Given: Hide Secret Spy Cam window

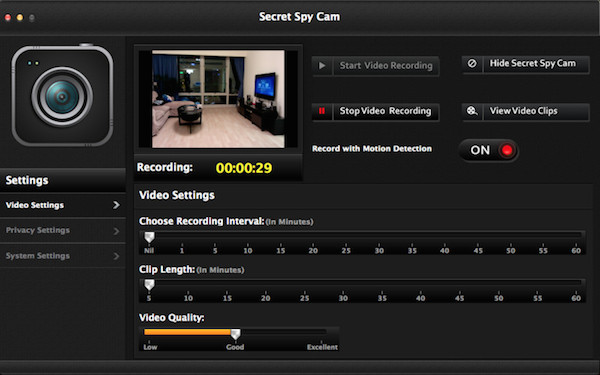Looking at the screenshot, I should point(525,64).
